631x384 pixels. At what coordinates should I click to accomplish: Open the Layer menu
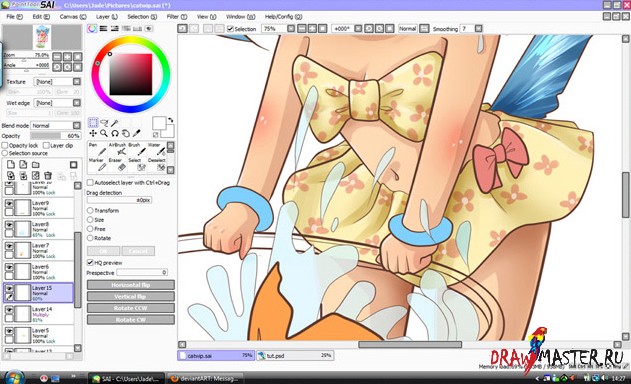pos(107,17)
